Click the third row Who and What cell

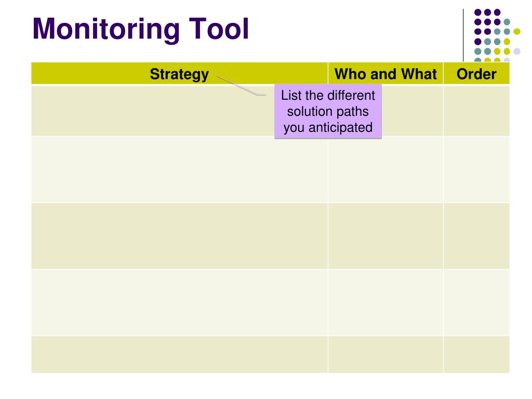385,236
